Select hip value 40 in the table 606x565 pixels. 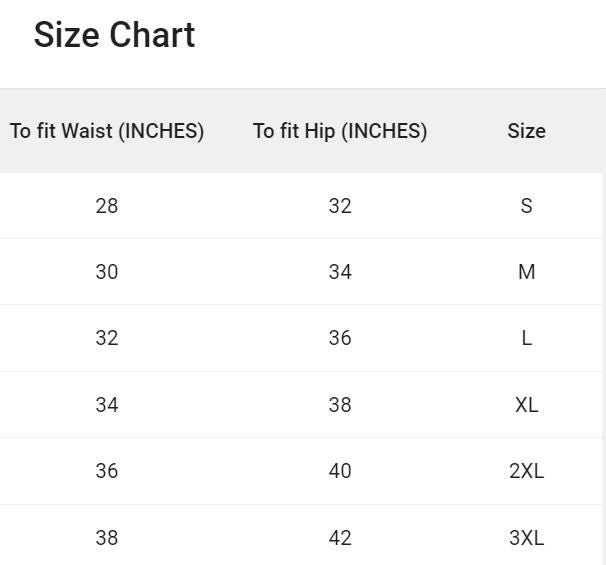point(340,471)
